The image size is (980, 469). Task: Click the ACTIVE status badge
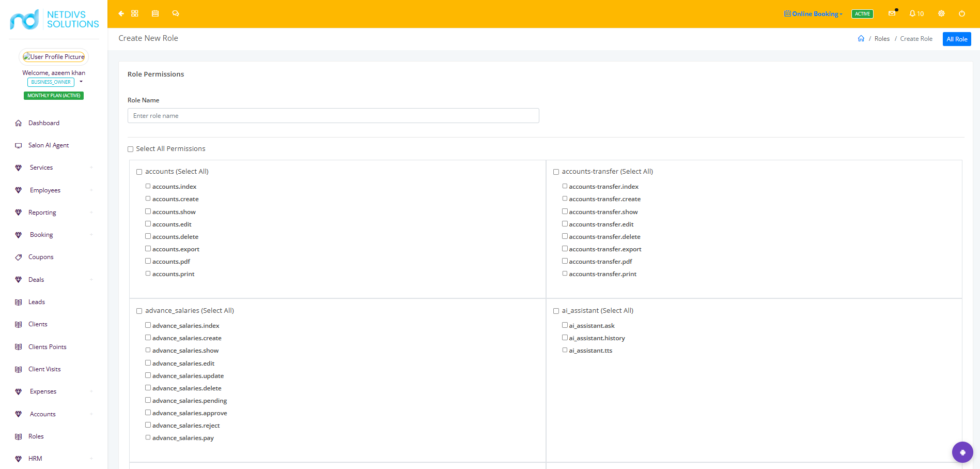coord(862,14)
